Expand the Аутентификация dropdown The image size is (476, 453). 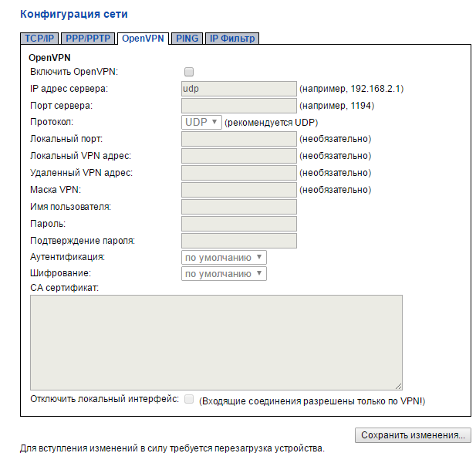[x=224, y=258]
